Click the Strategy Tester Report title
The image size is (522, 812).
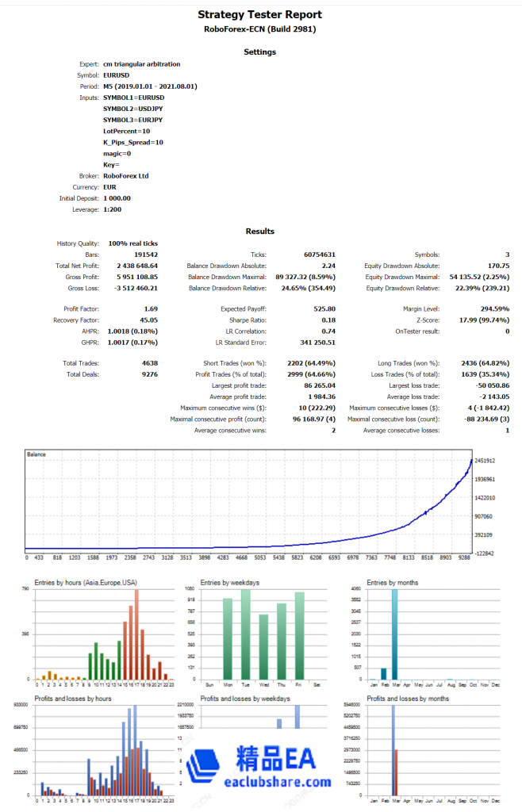[x=260, y=14]
